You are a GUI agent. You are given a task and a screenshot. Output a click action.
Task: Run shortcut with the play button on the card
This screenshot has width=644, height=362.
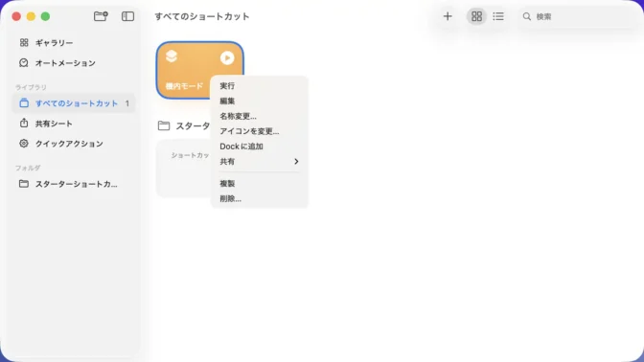pos(227,57)
